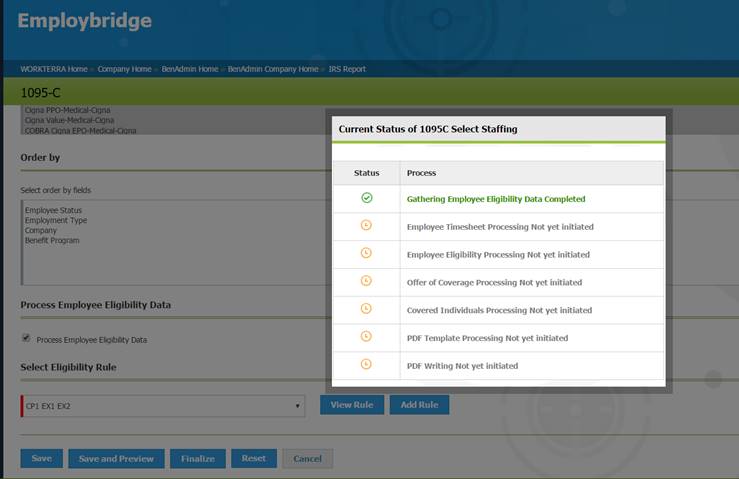
Task: Select Benefit Program in order by list
Action: (52, 240)
